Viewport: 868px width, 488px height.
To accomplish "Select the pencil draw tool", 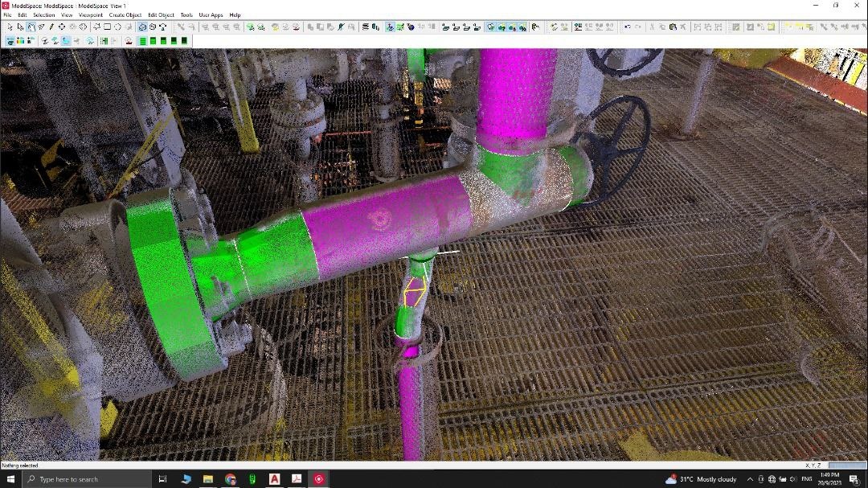I will [51, 27].
